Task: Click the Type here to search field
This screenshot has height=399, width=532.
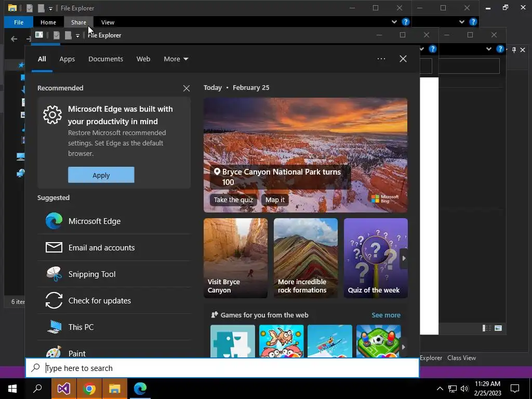Action: pos(222,368)
